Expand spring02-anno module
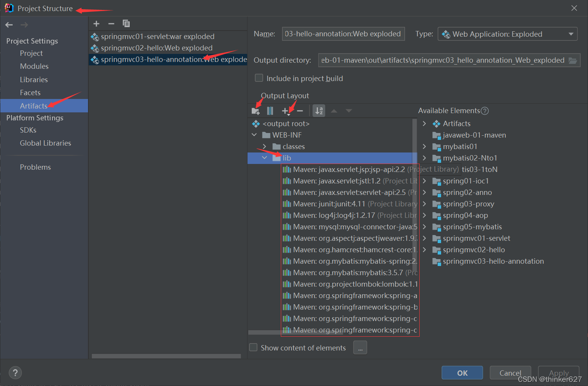 click(424, 192)
